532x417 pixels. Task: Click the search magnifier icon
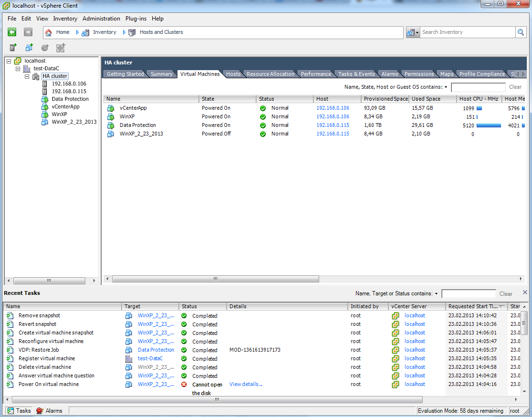(521, 32)
